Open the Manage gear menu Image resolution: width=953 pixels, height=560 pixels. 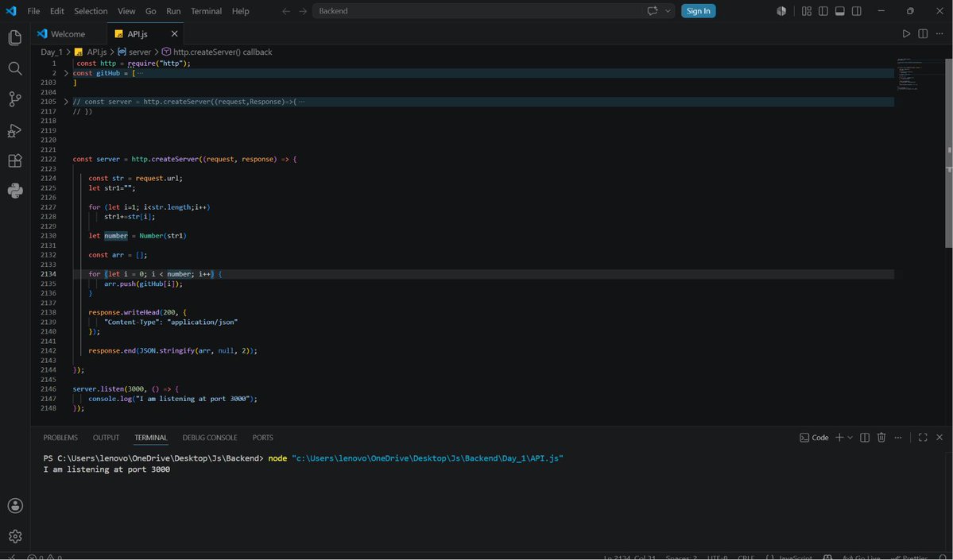point(15,535)
